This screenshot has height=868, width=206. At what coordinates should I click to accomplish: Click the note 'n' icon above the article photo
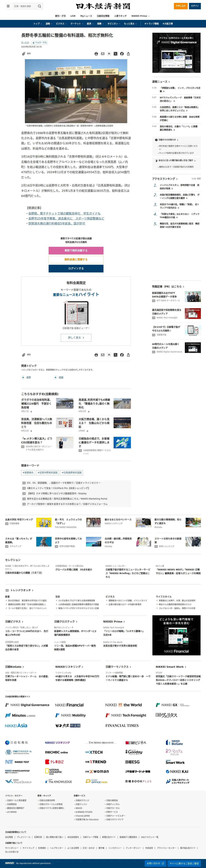click(x=109, y=54)
